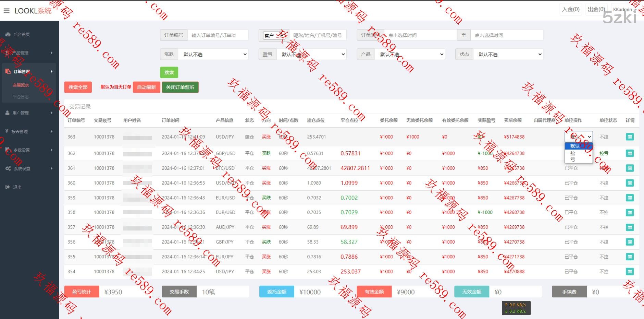Click details icon for order 356

(630, 242)
